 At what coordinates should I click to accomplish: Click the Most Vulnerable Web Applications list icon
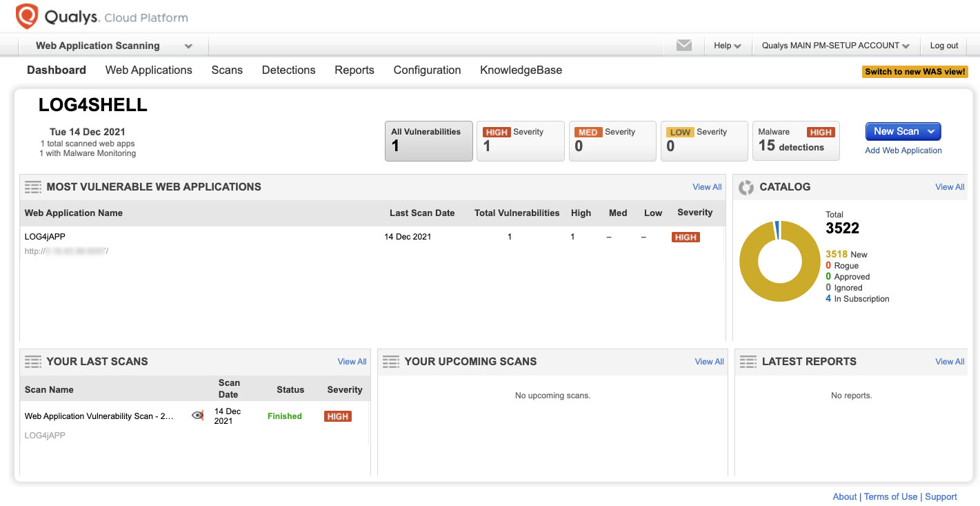[x=33, y=187]
